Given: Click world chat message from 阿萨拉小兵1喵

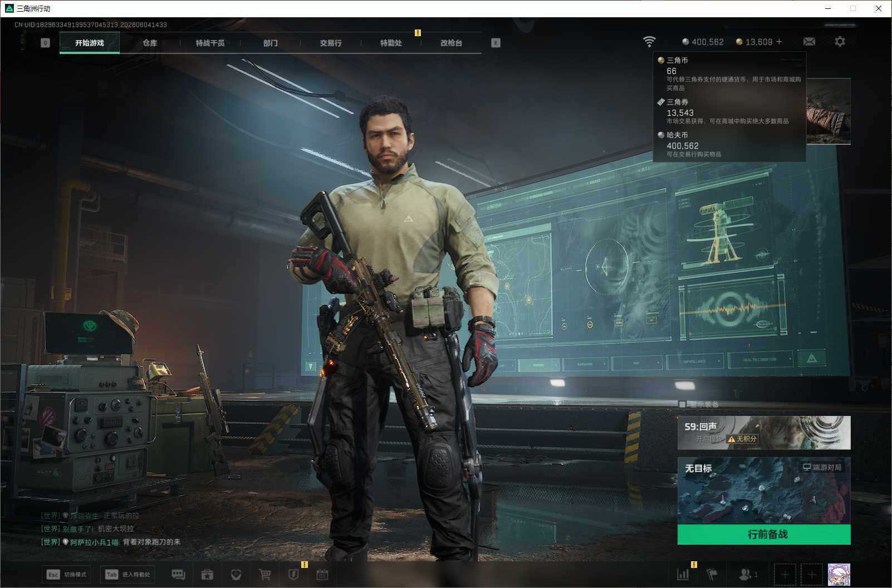Looking at the screenshot, I should [111, 542].
